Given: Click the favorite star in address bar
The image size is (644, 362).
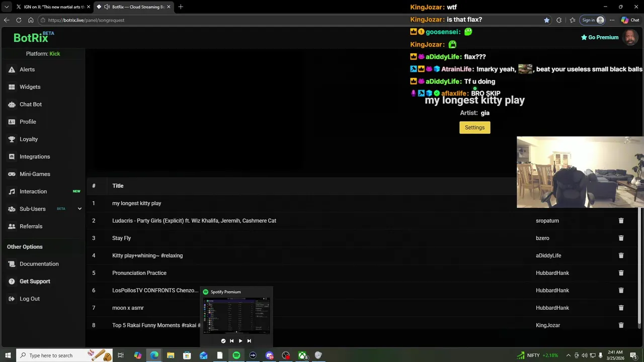Looking at the screenshot, I should (x=546, y=20).
